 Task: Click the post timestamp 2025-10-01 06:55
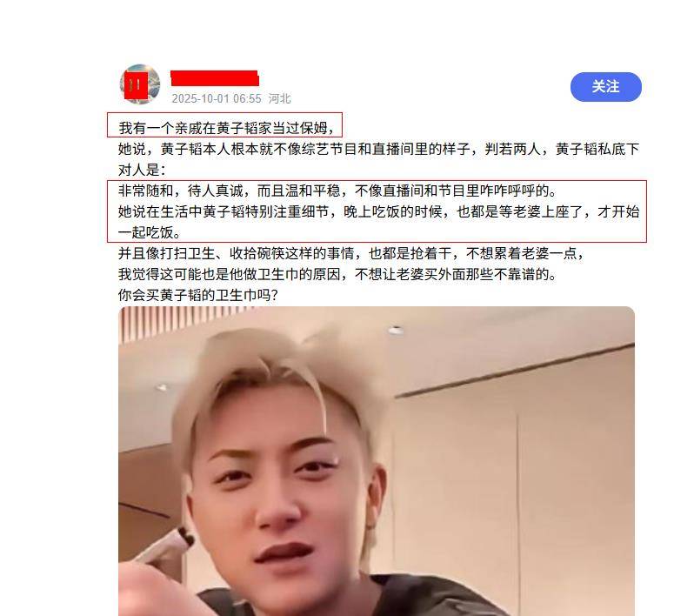click(217, 99)
